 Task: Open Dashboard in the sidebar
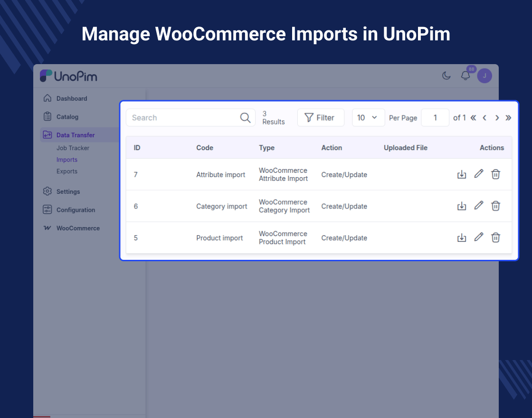click(72, 98)
